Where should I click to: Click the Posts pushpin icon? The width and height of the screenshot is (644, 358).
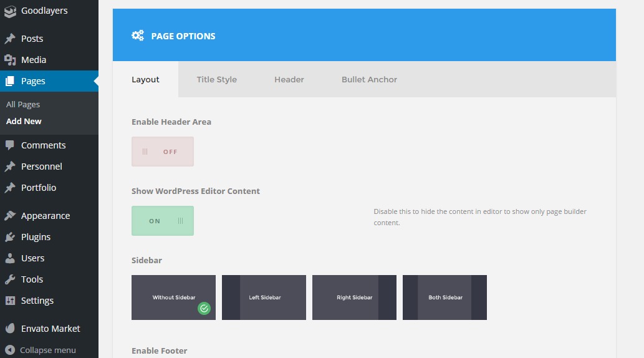[10, 39]
